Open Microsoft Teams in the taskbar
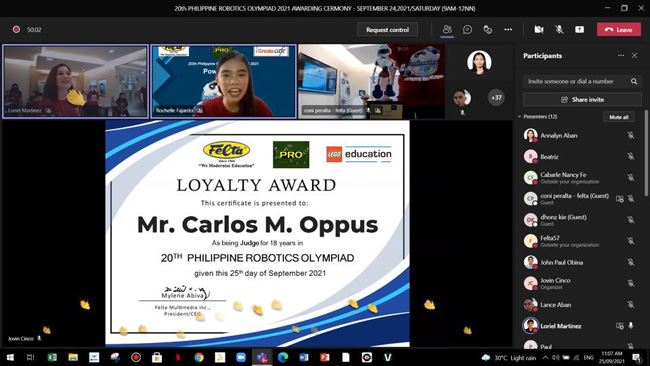 pyautogui.click(x=262, y=357)
